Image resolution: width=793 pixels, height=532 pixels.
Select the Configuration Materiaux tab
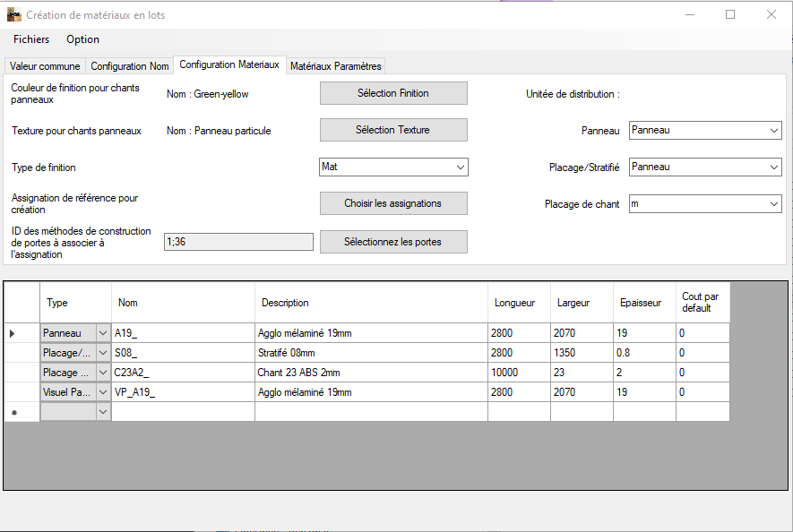point(229,64)
